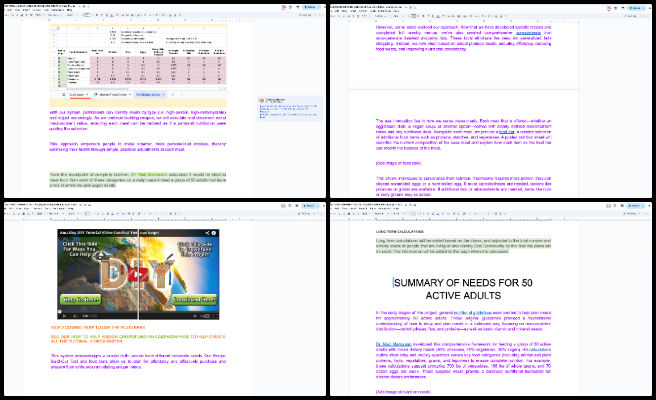This screenshot has height=400, width=656.
Task: Open editing mode dropdown in top-left window
Action: [306, 15]
